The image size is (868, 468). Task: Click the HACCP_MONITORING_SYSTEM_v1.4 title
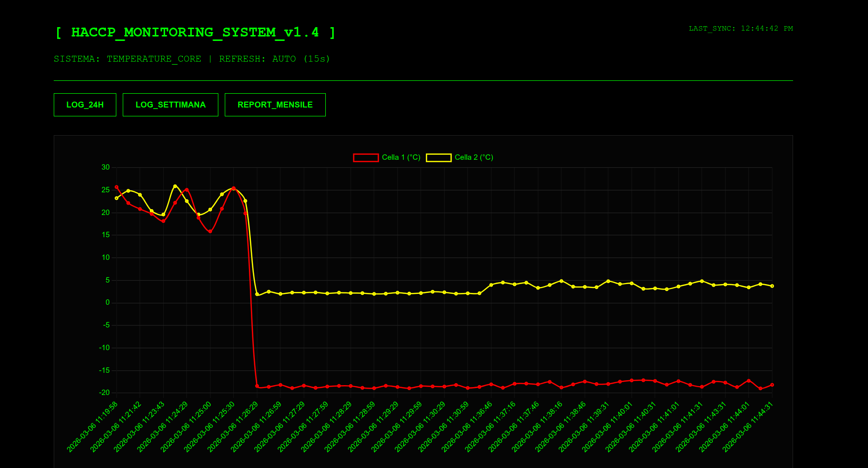[x=195, y=33]
